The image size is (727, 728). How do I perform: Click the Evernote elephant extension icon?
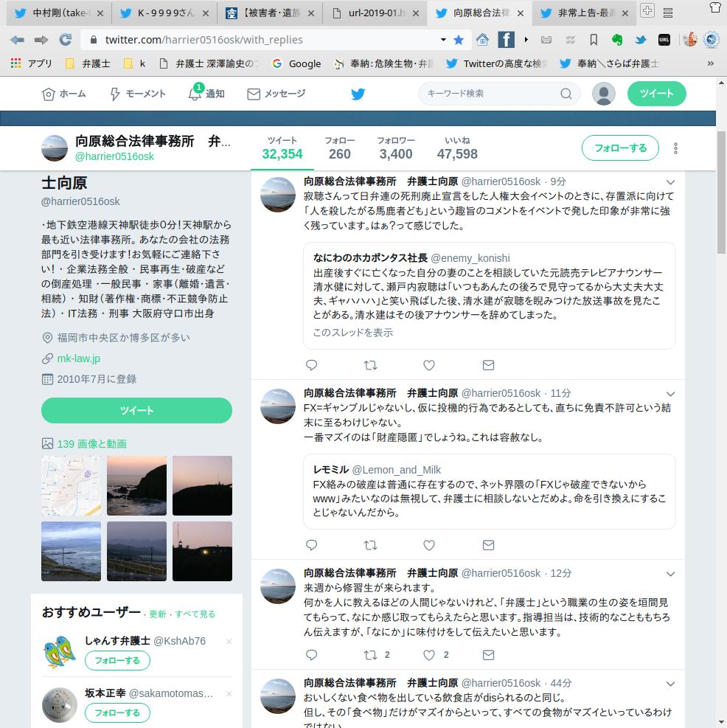pos(617,40)
